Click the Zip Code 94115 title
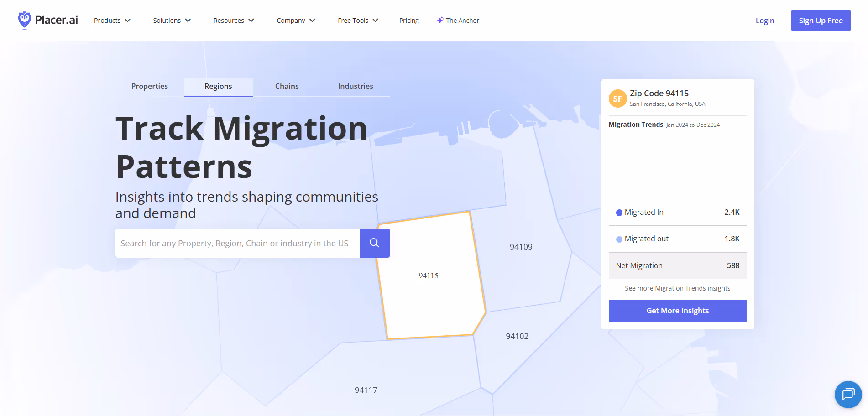This screenshot has width=868, height=416. (659, 93)
